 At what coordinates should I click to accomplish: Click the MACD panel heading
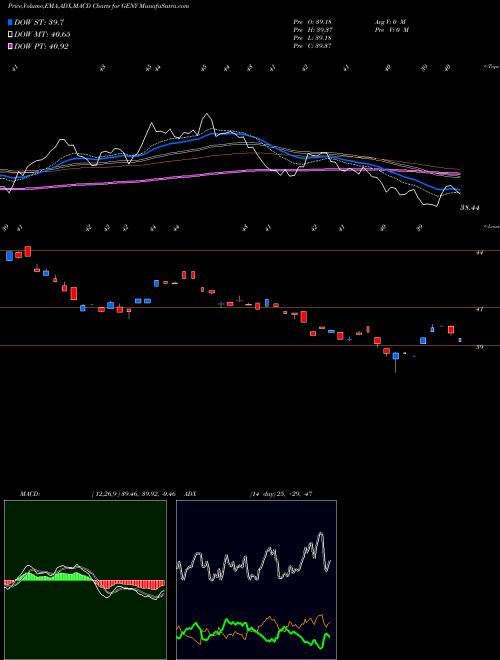(29, 494)
